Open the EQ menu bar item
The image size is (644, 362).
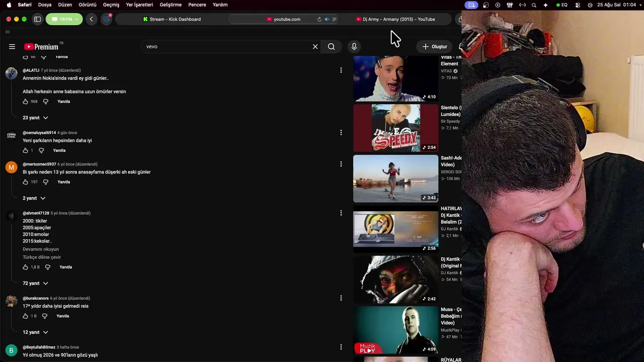[x=561, y=5]
